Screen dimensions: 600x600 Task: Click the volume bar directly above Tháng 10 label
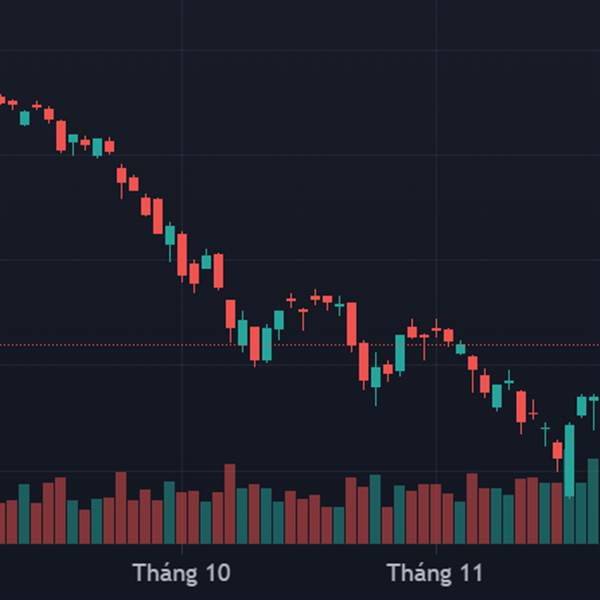pos(182,516)
